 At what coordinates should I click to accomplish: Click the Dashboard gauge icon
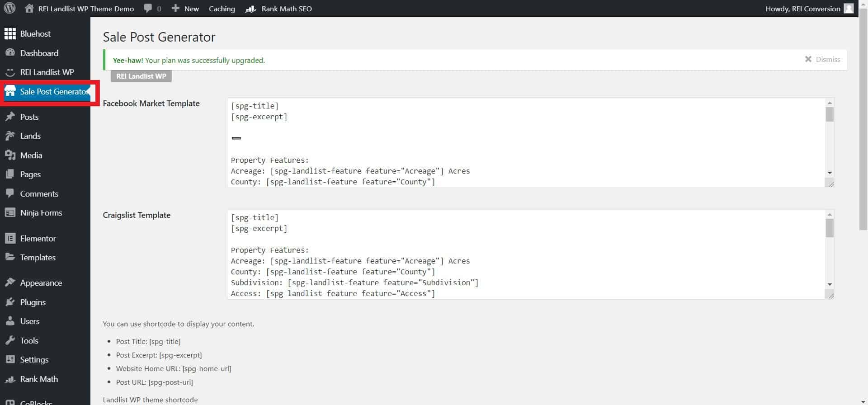(x=10, y=53)
